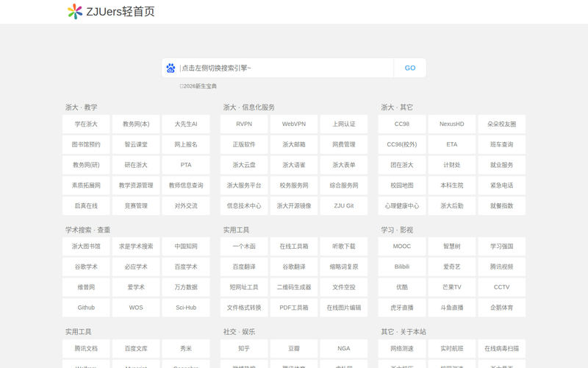Visit 智云课堂
Viewport: 588px width, 368px height.
tap(136, 144)
